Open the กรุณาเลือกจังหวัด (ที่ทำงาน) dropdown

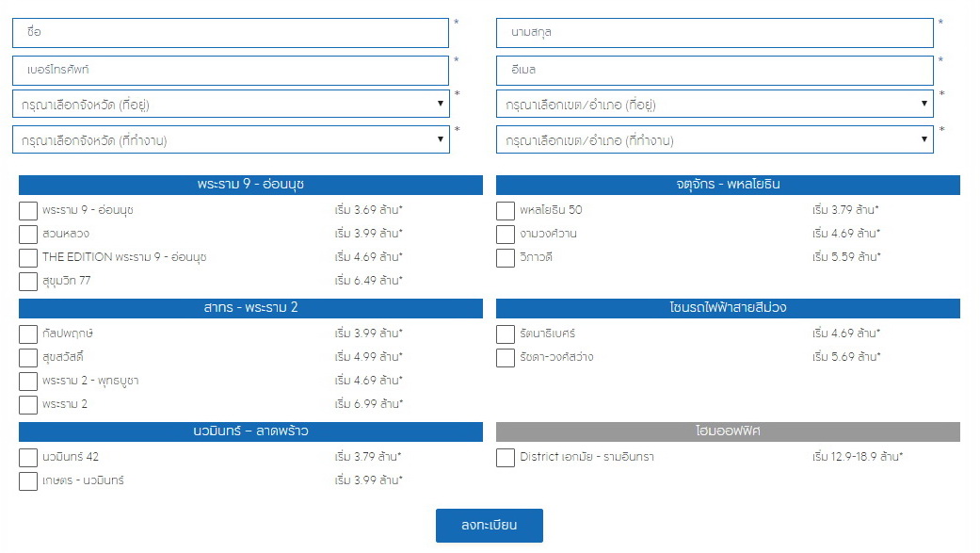tap(230, 140)
